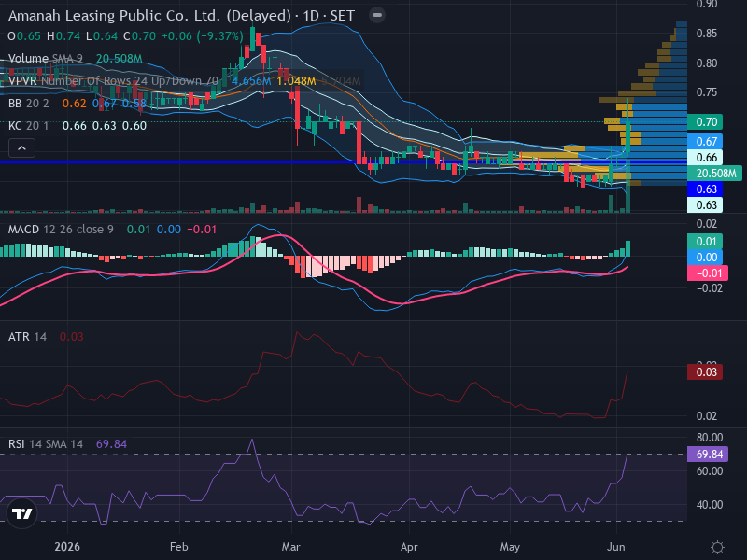Click the purple 69.84 RSI value label

[708, 455]
